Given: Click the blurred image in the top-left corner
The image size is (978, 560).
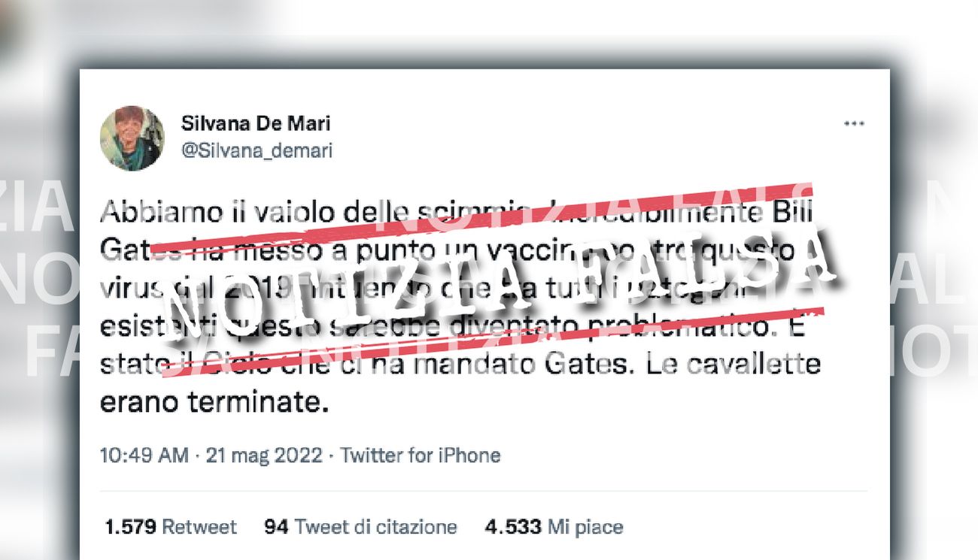Looking at the screenshot, I should coord(23,30).
